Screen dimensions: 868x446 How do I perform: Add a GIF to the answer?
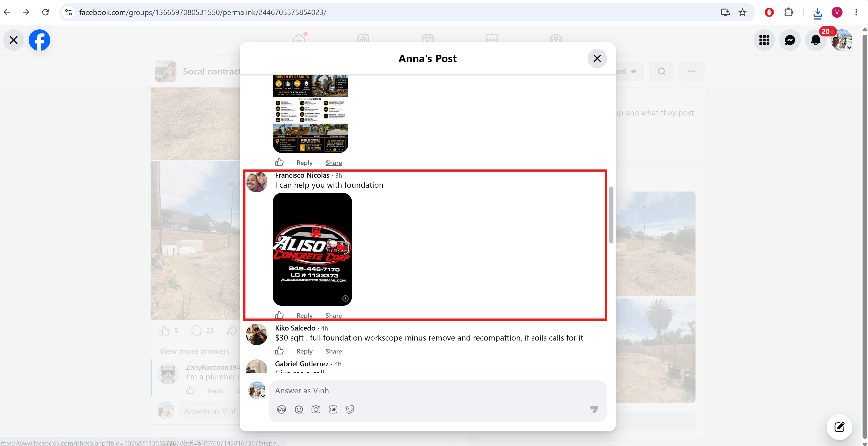[x=333, y=410]
